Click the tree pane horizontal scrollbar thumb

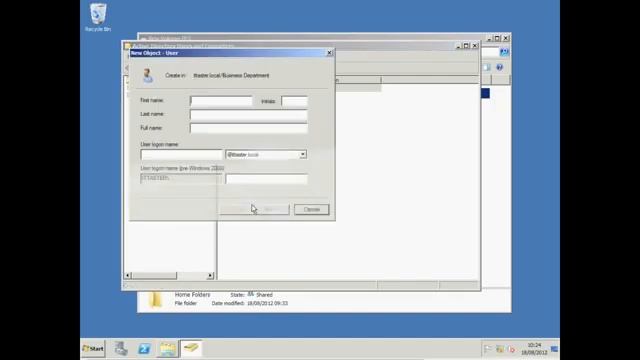[154, 276]
